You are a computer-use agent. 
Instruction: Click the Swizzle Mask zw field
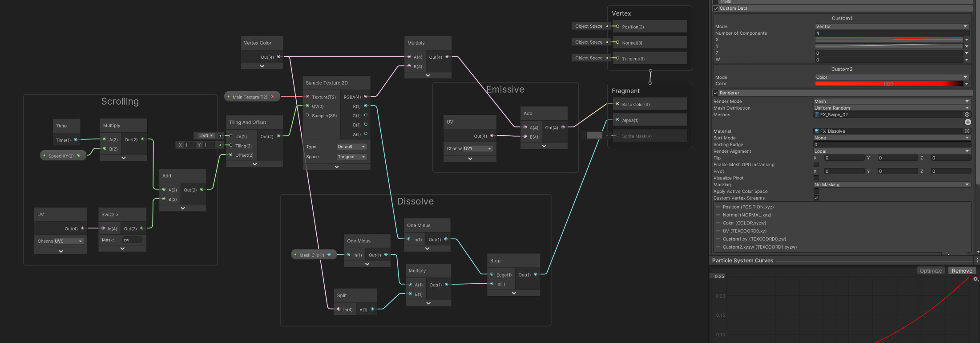132,240
